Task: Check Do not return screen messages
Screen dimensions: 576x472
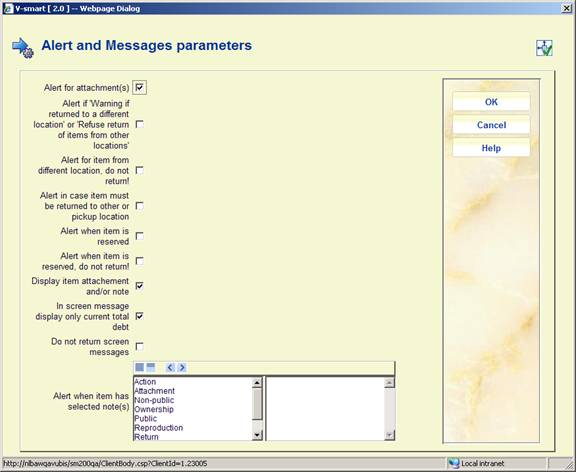Action: click(140, 346)
